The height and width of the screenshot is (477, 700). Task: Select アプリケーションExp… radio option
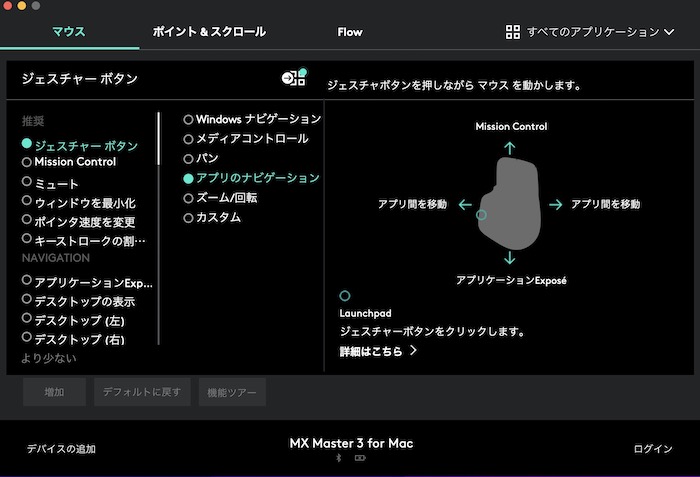(27, 280)
